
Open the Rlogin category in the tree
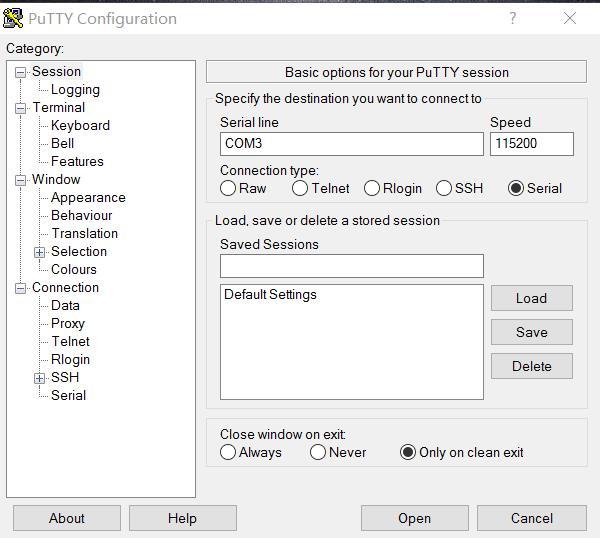click(70, 360)
